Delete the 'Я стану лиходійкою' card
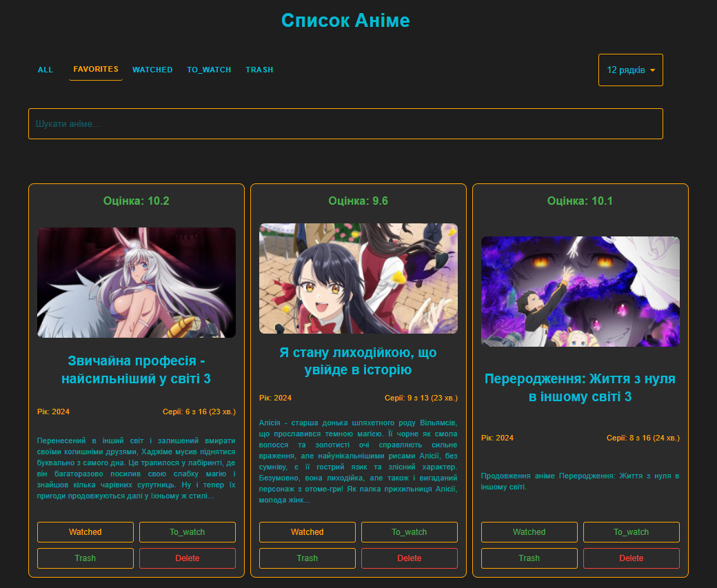 point(410,558)
